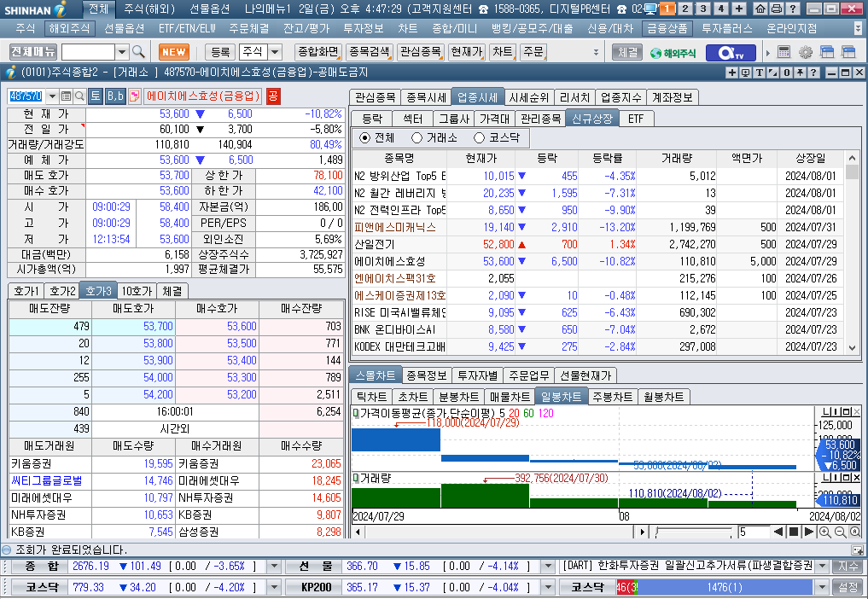
Task: Open help question mark in main title bar
Action: pos(793,9)
